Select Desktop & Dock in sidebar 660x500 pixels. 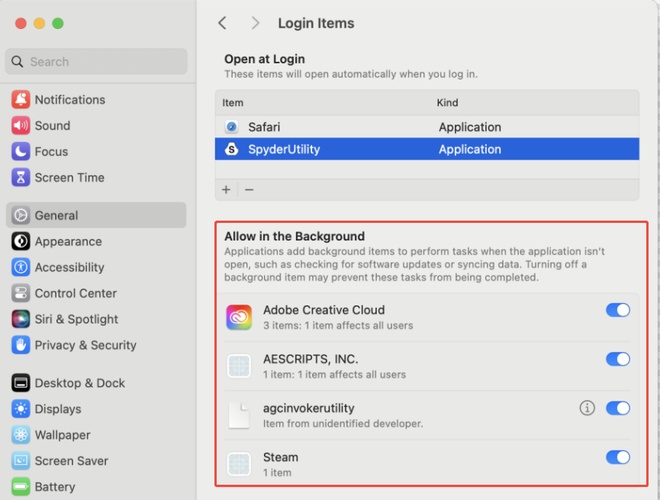point(96,383)
